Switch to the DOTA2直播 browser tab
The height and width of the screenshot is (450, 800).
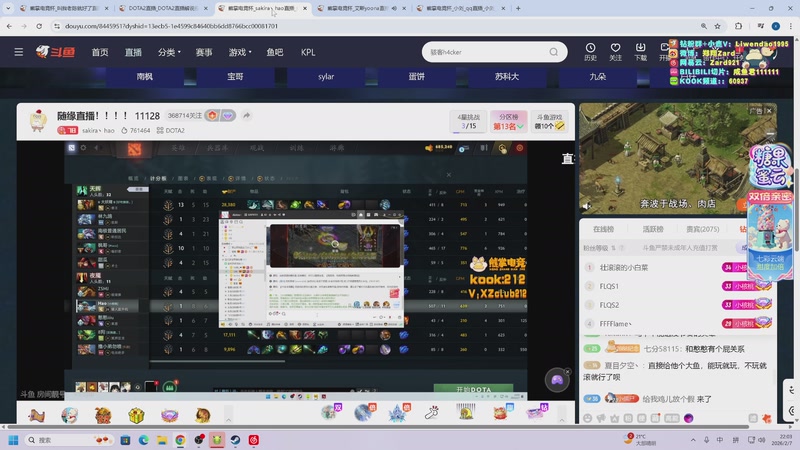(x=163, y=8)
